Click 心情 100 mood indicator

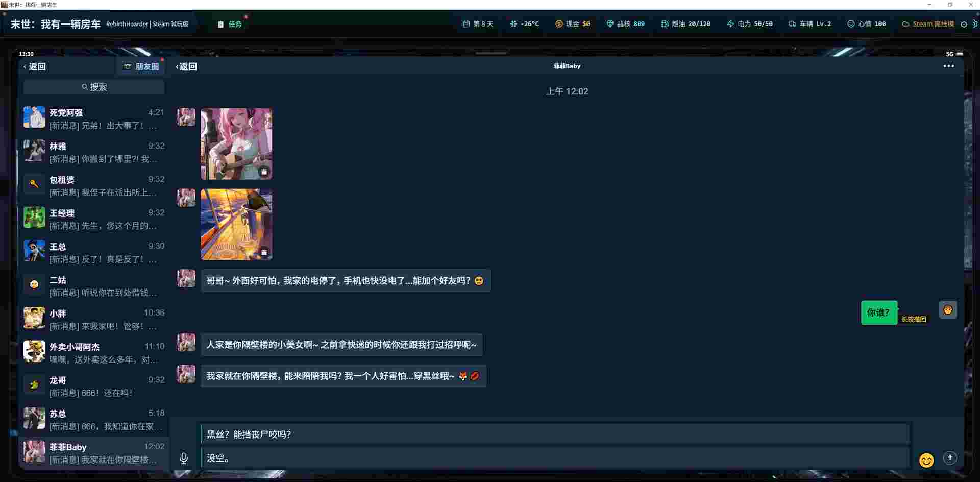coord(867,24)
